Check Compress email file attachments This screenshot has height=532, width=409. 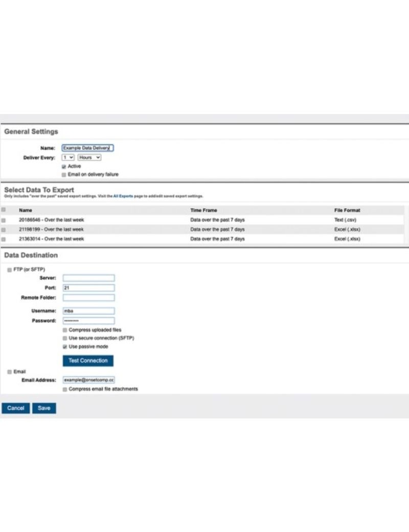[x=64, y=389]
